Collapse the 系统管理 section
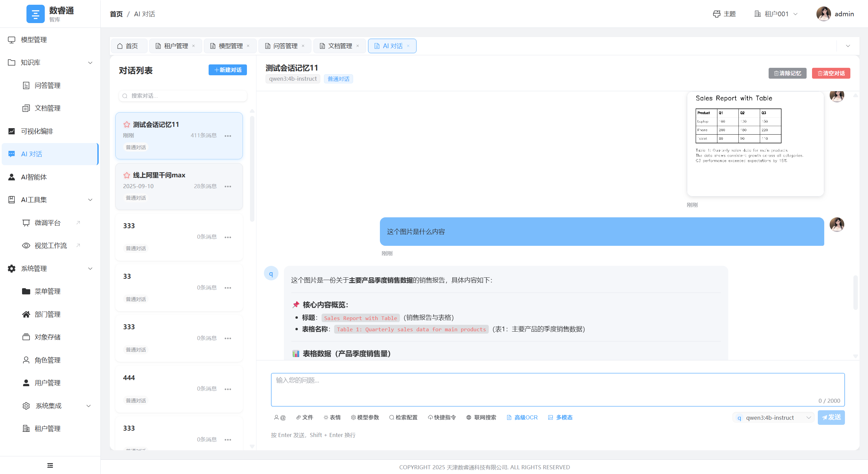Viewport: 868px width, 474px height. pyautogui.click(x=90, y=268)
